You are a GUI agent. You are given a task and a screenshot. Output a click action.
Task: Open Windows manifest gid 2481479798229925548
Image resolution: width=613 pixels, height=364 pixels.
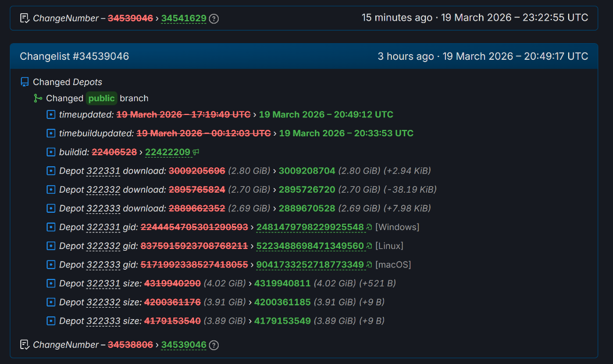point(310,227)
